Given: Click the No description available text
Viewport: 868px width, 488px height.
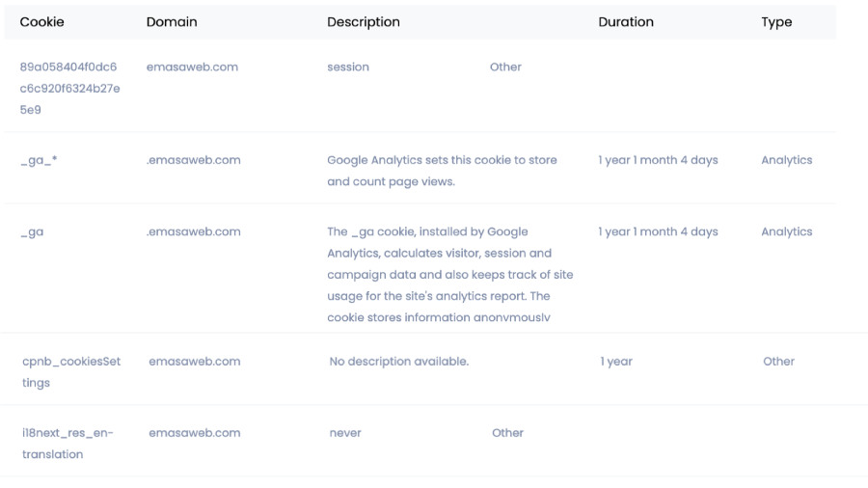Looking at the screenshot, I should 398,362.
